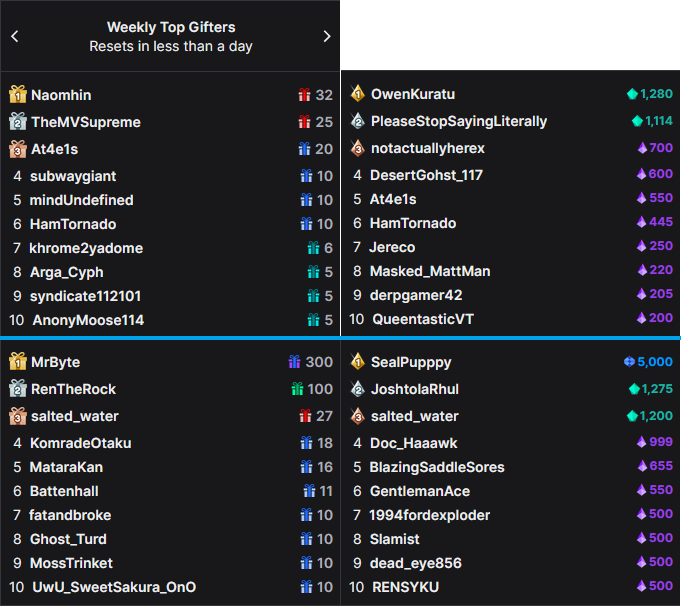Click the teal gift icon in Arga_Cyph's row
This screenshot has width=681, height=606.
(313, 272)
